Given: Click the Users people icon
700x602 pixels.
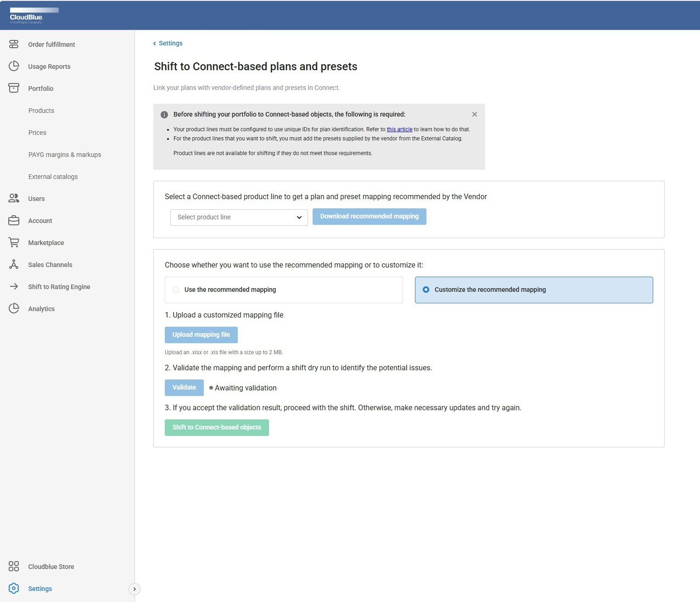Looking at the screenshot, I should [x=14, y=198].
